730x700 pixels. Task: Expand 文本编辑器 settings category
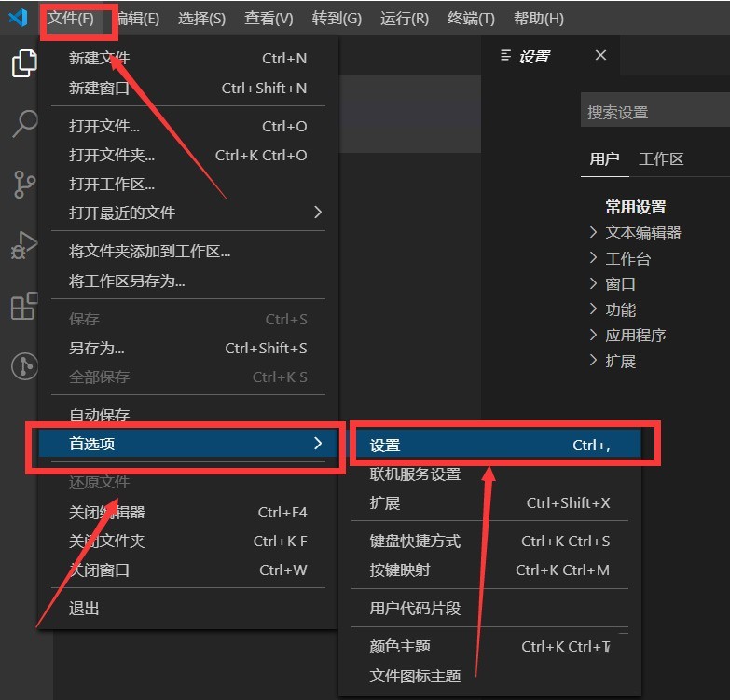[x=636, y=232]
